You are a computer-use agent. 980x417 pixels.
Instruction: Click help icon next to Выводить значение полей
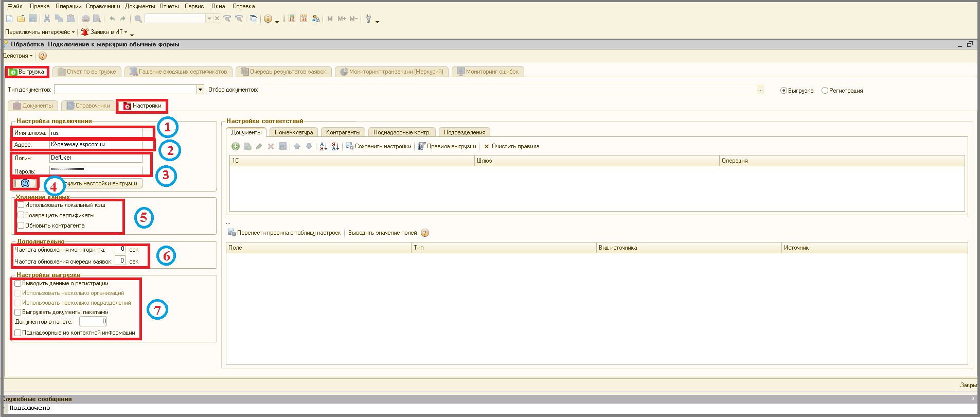[x=425, y=233]
